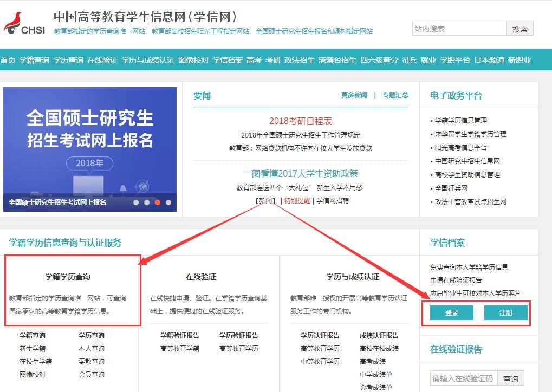Open the 学职平台 nav item
Image resolution: width=552 pixels, height=392 pixels.
[455, 60]
